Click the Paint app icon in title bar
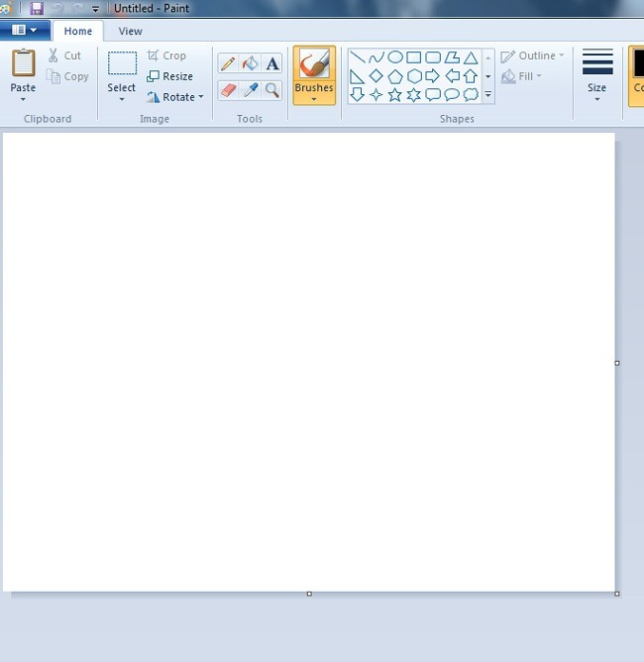 pyautogui.click(x=6, y=9)
